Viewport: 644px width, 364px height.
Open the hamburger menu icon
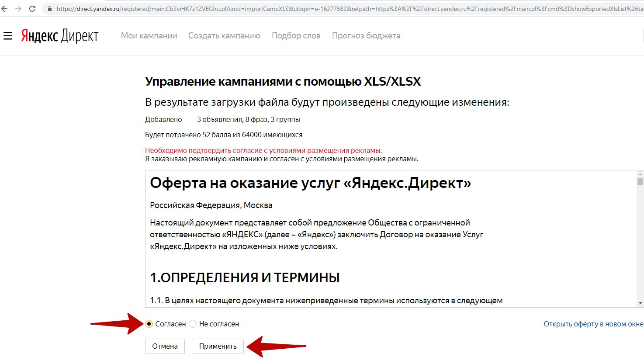[x=8, y=36]
